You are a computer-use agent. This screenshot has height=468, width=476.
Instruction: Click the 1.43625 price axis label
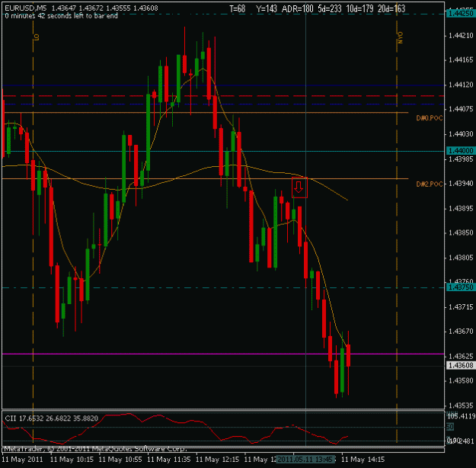(x=461, y=356)
